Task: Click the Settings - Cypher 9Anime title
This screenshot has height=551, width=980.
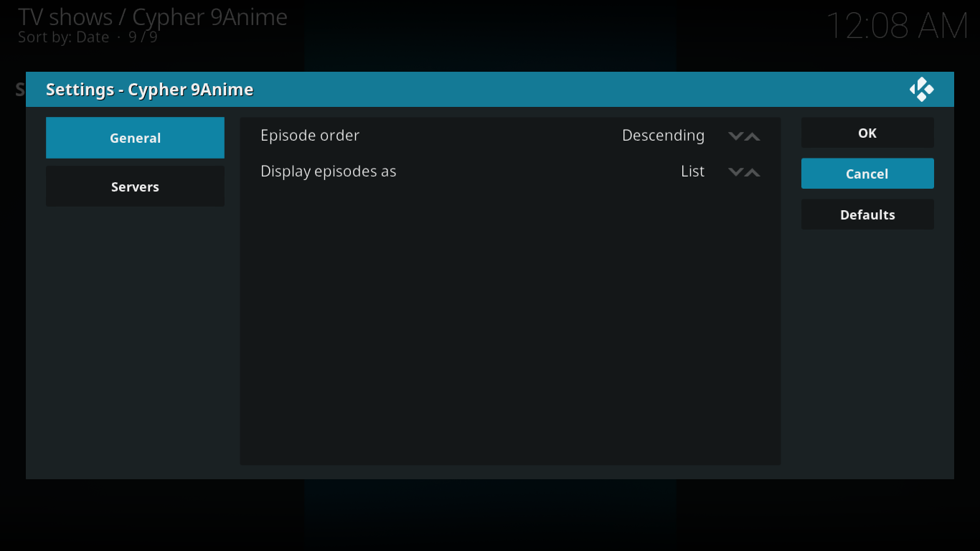Action: click(x=149, y=90)
